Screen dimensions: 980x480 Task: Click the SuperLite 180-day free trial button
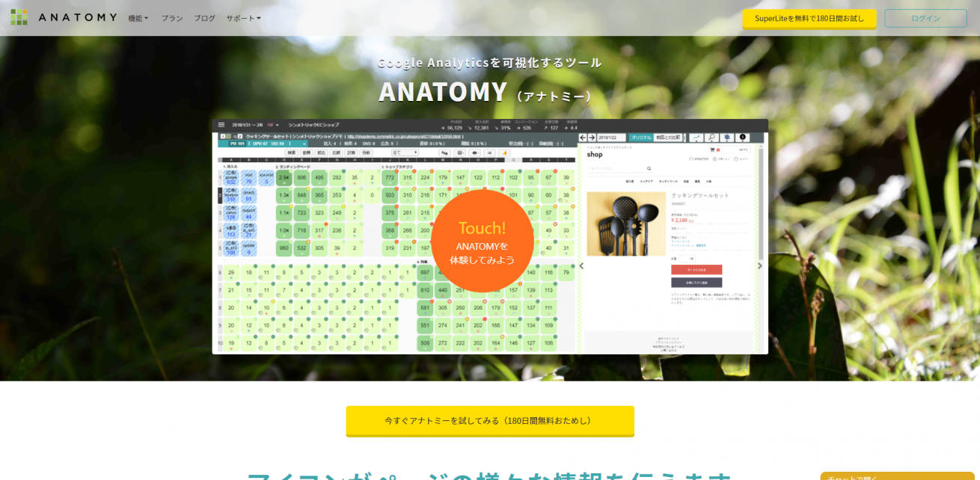pyautogui.click(x=809, y=18)
